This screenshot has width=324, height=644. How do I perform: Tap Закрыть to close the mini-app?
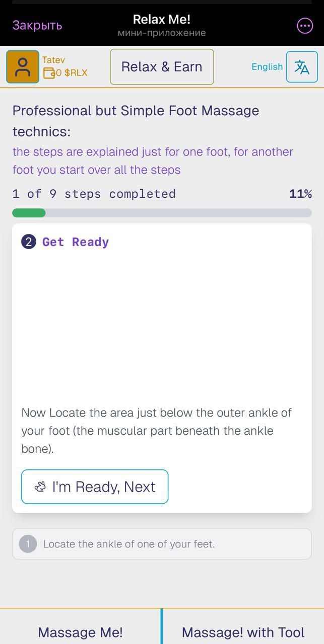36,25
